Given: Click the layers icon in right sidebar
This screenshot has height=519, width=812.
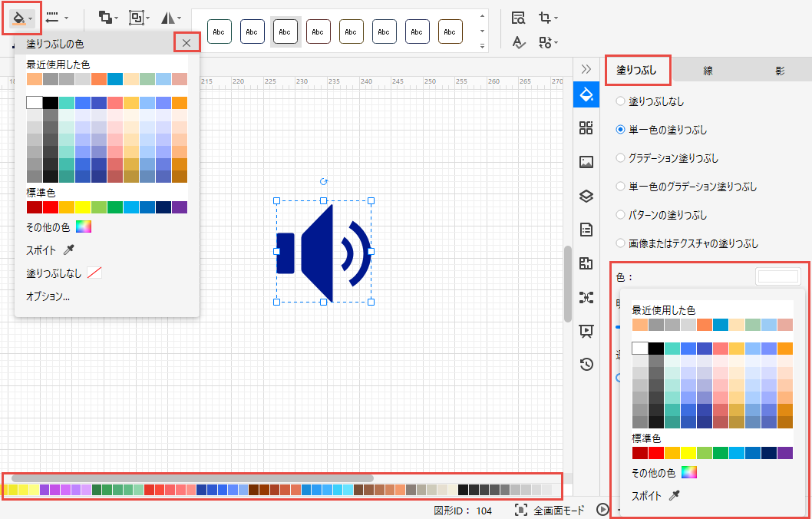Looking at the screenshot, I should (x=586, y=196).
